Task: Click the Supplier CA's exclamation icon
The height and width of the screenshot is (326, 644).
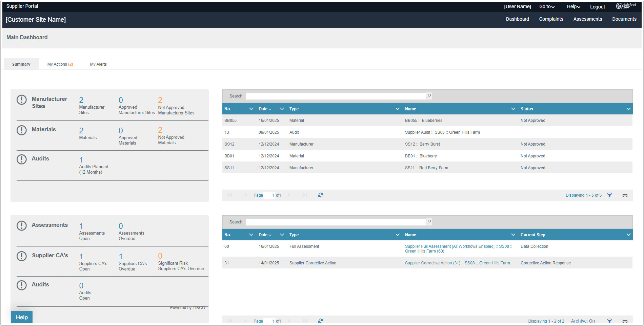Action: [x=22, y=256]
